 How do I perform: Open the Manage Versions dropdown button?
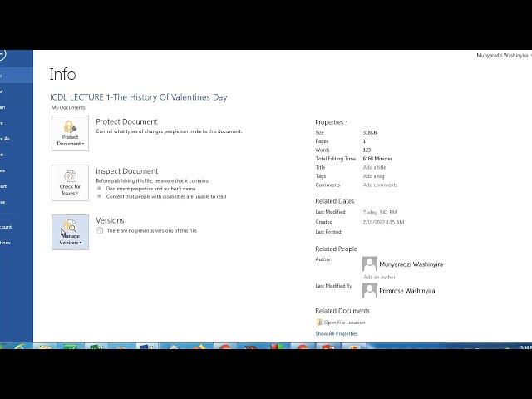click(70, 233)
